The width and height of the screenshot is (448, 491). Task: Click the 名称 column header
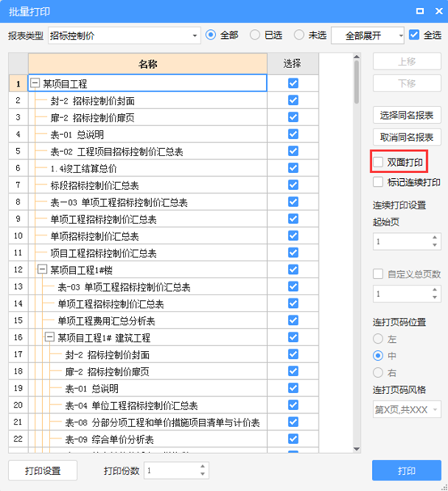coord(148,64)
